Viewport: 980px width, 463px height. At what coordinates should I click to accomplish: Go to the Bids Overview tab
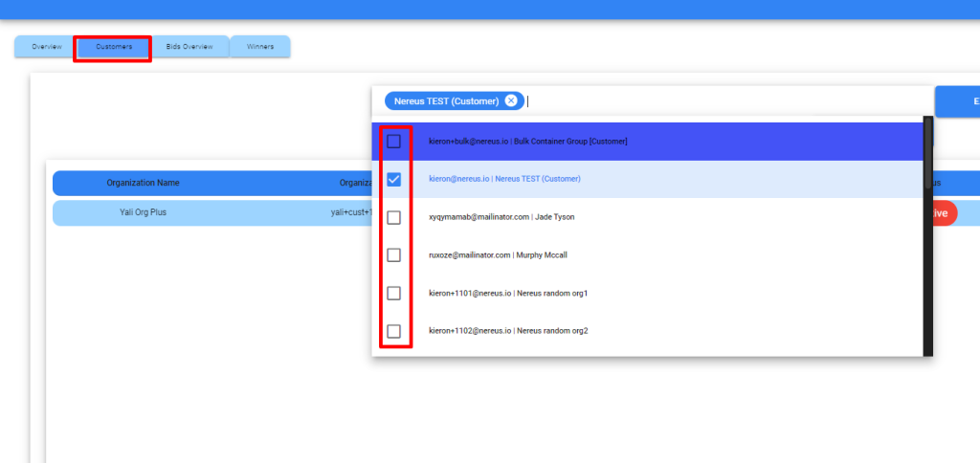tap(189, 46)
